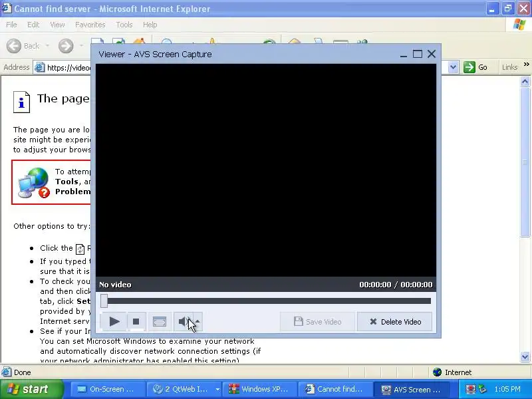Image resolution: width=532 pixels, height=399 pixels.
Task: Stop playback in AVS Viewer
Action: [x=136, y=321]
